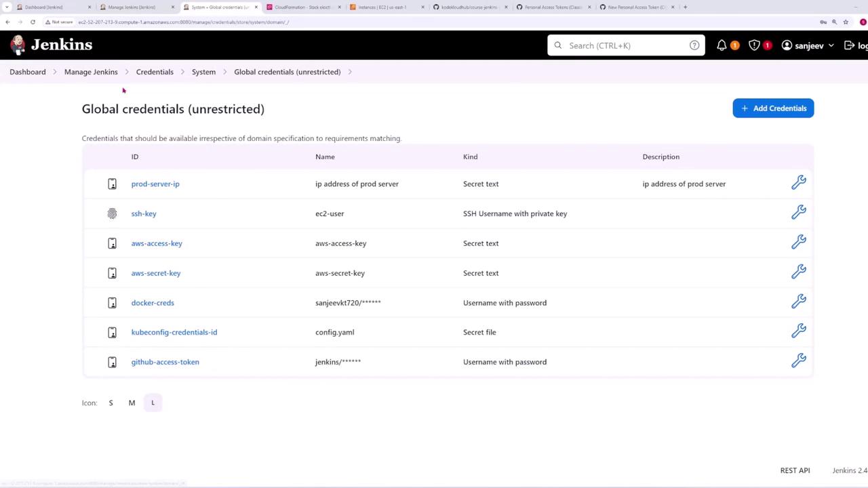This screenshot has width=868, height=488.
Task: Click the credential icon beside aws-secret-key
Action: [113, 273]
